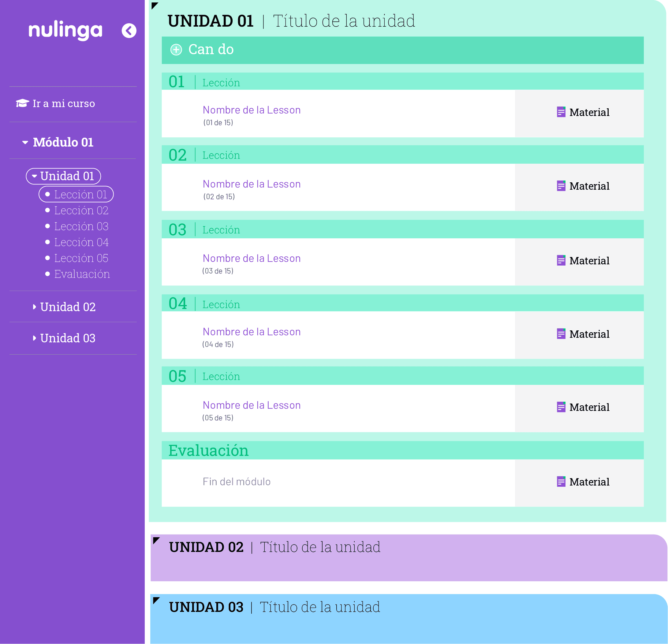Expand Unidad 03 in the sidebar
The image size is (668, 644).
click(x=34, y=338)
